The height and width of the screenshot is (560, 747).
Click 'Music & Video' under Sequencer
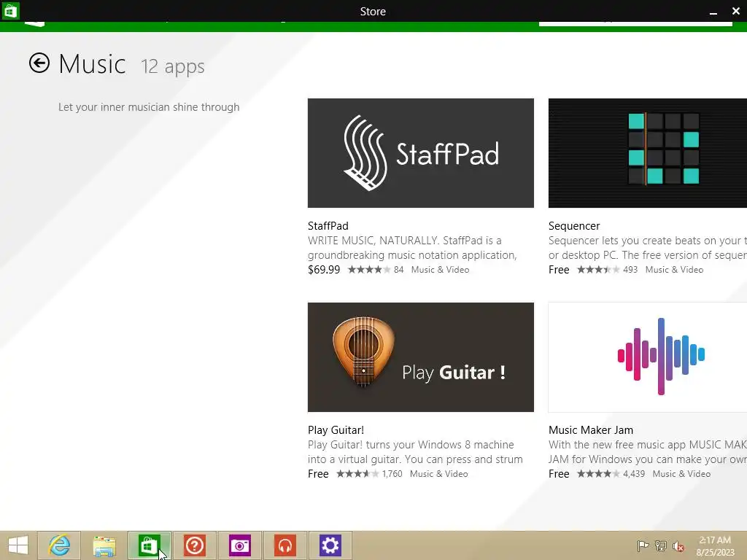click(674, 270)
